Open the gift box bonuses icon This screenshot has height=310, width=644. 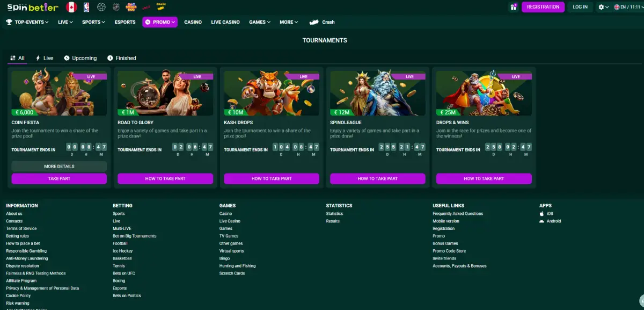(x=514, y=7)
